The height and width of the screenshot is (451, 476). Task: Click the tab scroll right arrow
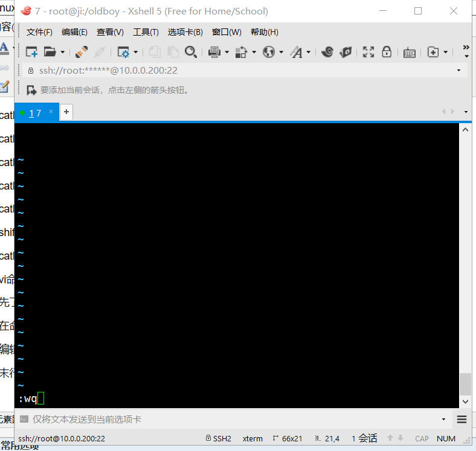[x=452, y=111]
